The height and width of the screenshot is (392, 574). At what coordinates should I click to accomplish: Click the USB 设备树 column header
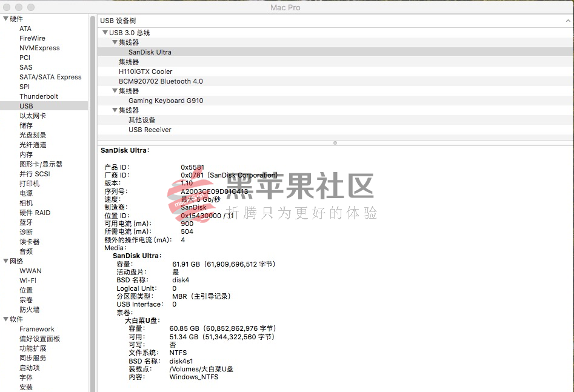coord(335,21)
